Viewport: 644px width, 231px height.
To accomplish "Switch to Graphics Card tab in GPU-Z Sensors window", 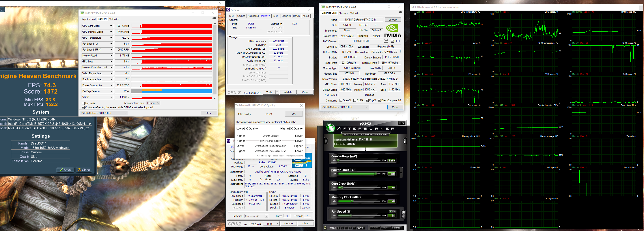I will 88,19.
